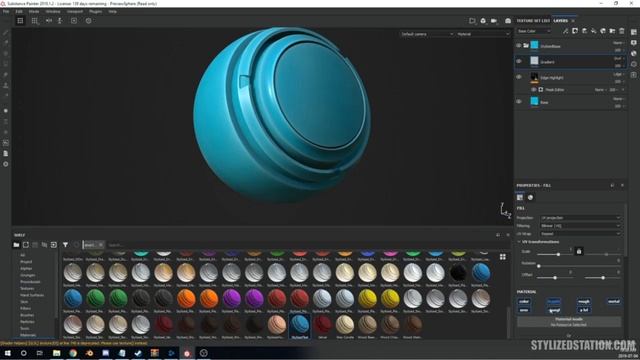Screen dimensions: 640x360
Task: Click the Symmetry icon in top toolbar
Action: pos(49,20)
